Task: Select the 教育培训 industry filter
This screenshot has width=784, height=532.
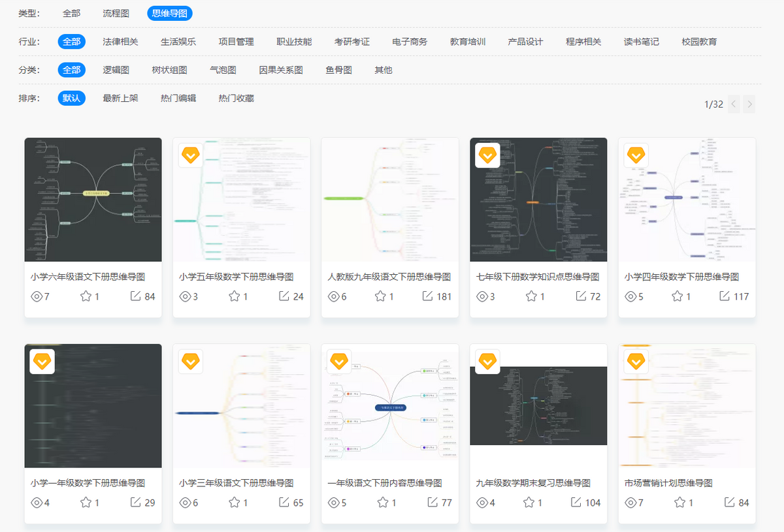Action: click(x=466, y=40)
